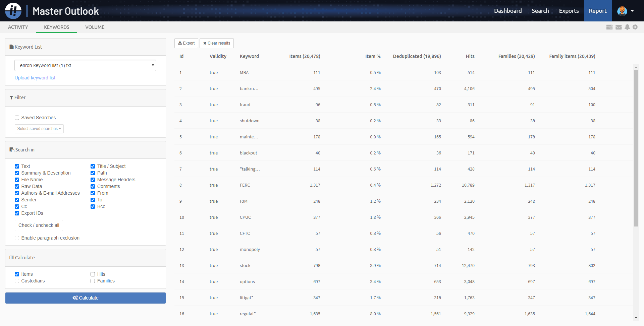Viewport: 644px width, 326px height.
Task: Click the Upload keyword list link
Action: point(35,77)
